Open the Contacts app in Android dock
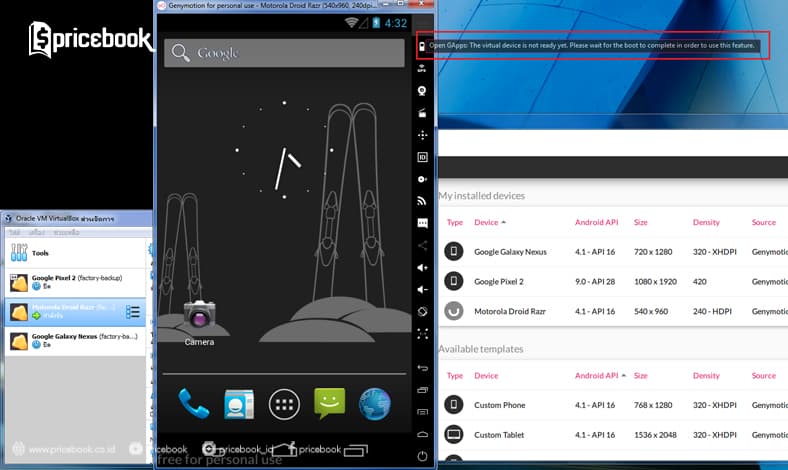The image size is (788, 470). (239, 404)
